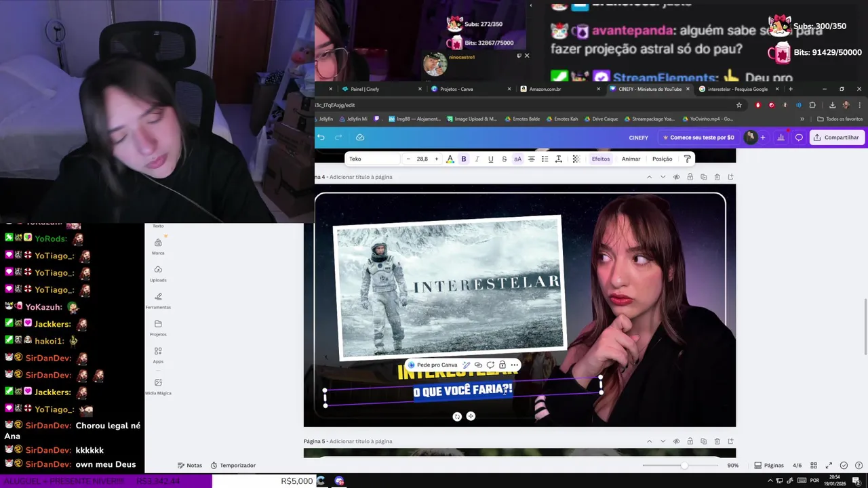Image resolution: width=868 pixels, height=488 pixels.
Task: Edit the 28,8 font size field
Action: 422,159
